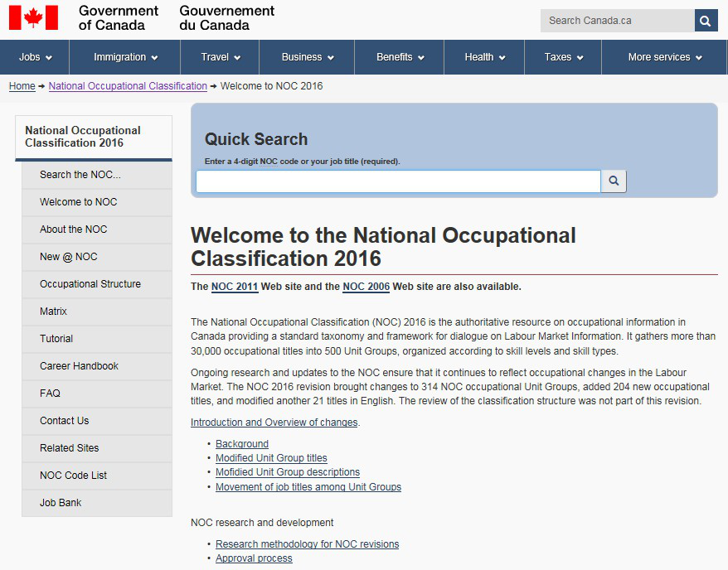Click the Quick Search heading
This screenshot has width=728, height=570.
pos(256,139)
